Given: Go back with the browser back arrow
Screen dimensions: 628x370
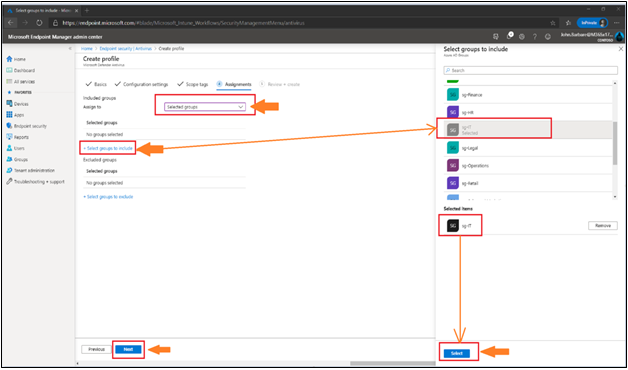Looking at the screenshot, I should (11, 23).
